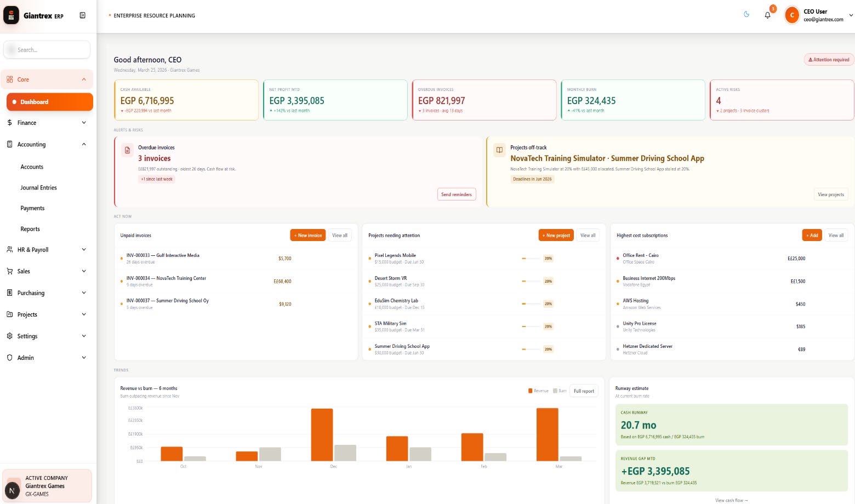Screen dimensions: 855x504
Task: Click the Purchasing receipt icon
Action: tap(10, 293)
